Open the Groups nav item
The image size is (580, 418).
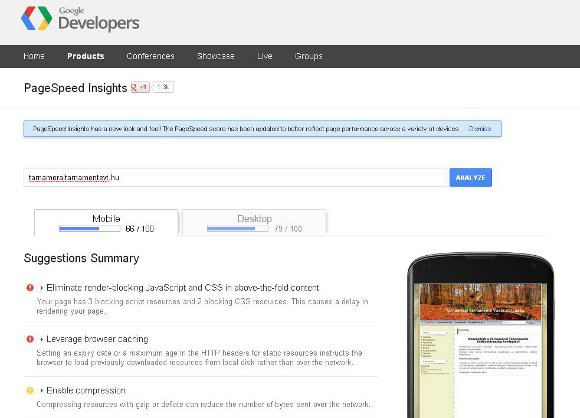(308, 56)
